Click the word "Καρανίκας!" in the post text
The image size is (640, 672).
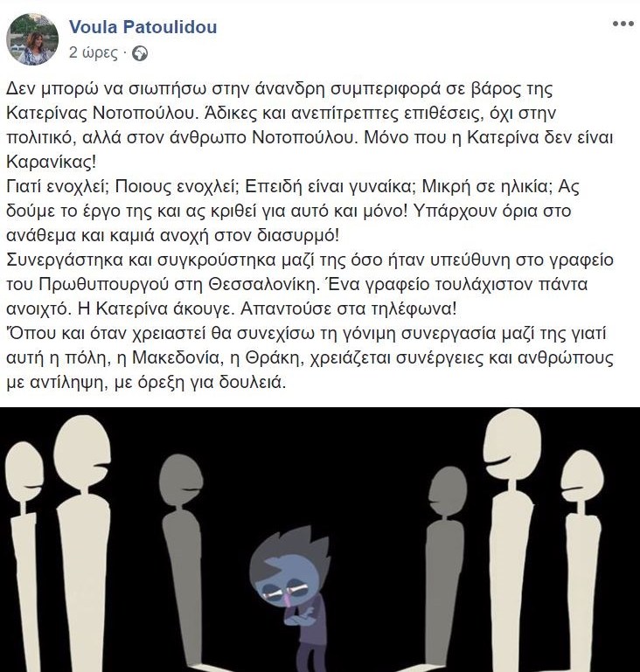click(x=52, y=162)
